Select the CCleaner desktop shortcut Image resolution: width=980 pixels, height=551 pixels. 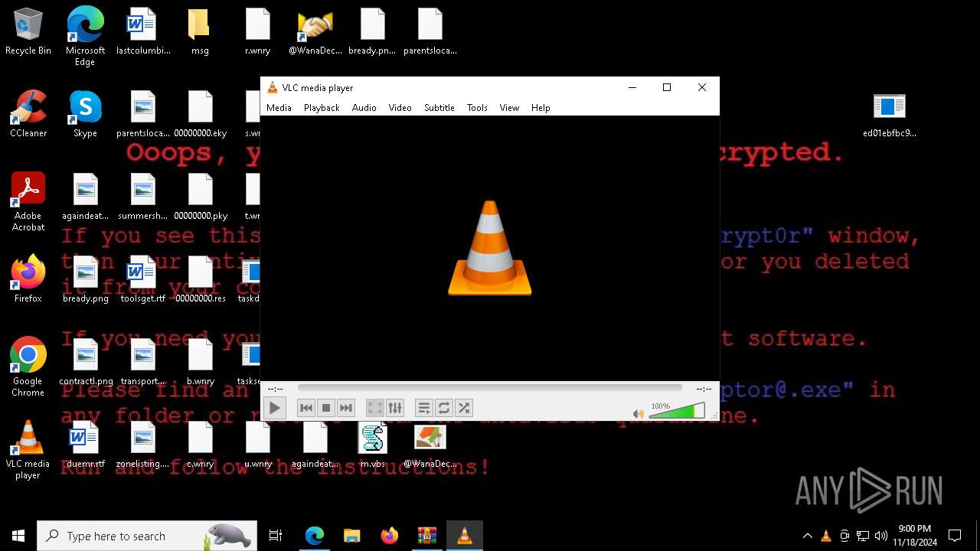[28, 114]
